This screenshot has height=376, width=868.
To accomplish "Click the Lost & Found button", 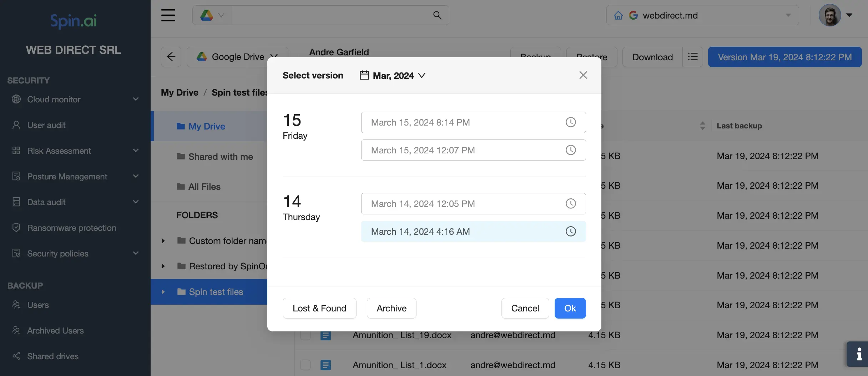I will tap(319, 308).
